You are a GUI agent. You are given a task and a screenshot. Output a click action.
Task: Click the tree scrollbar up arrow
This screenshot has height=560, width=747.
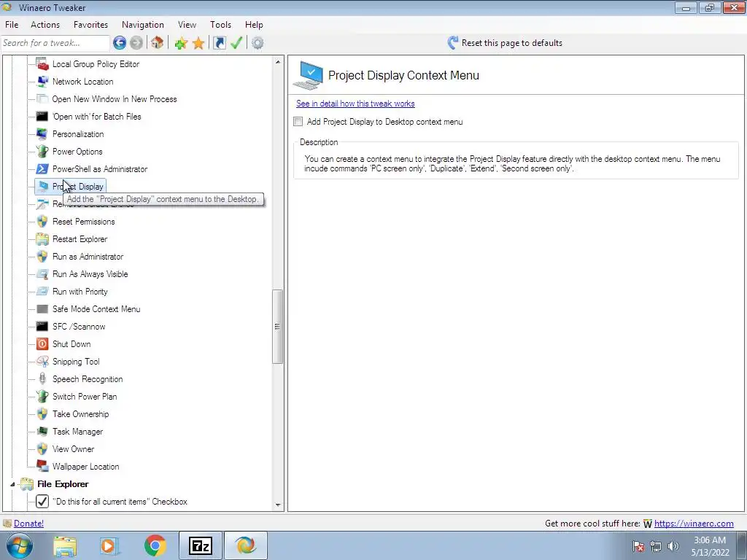tap(278, 61)
